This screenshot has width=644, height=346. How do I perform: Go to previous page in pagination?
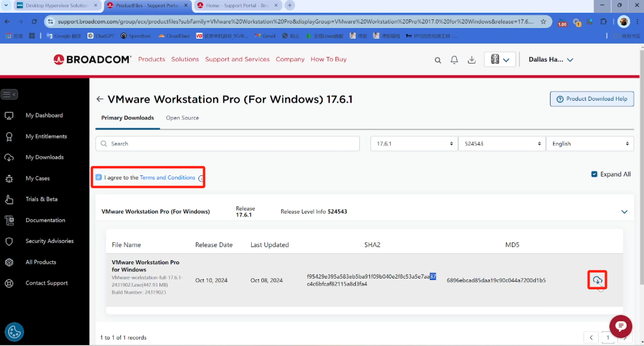pos(591,338)
